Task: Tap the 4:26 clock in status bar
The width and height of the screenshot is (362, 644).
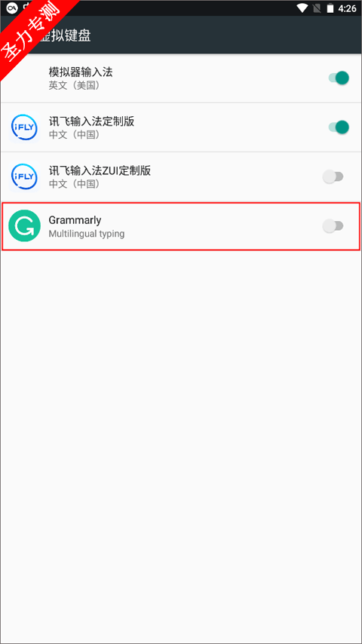Action: (347, 8)
